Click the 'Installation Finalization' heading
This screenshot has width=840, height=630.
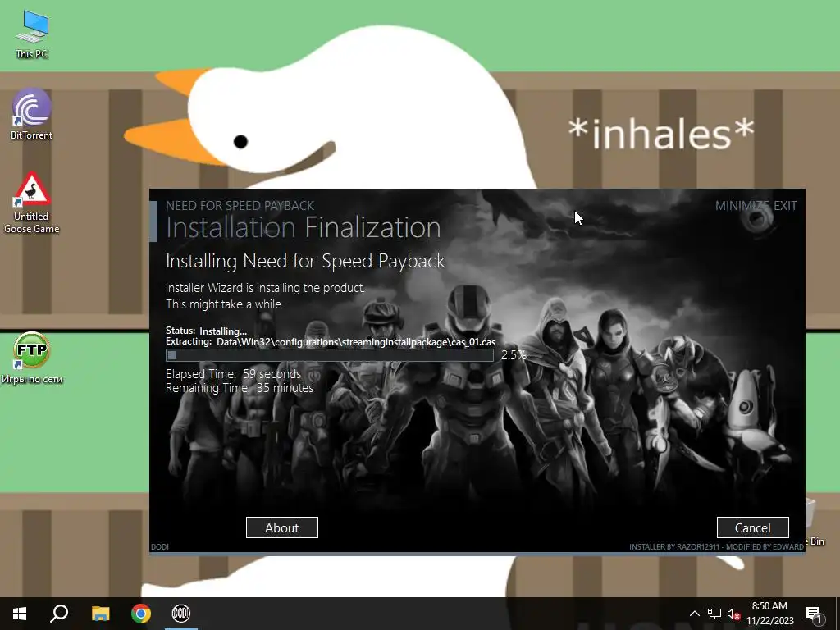click(304, 227)
